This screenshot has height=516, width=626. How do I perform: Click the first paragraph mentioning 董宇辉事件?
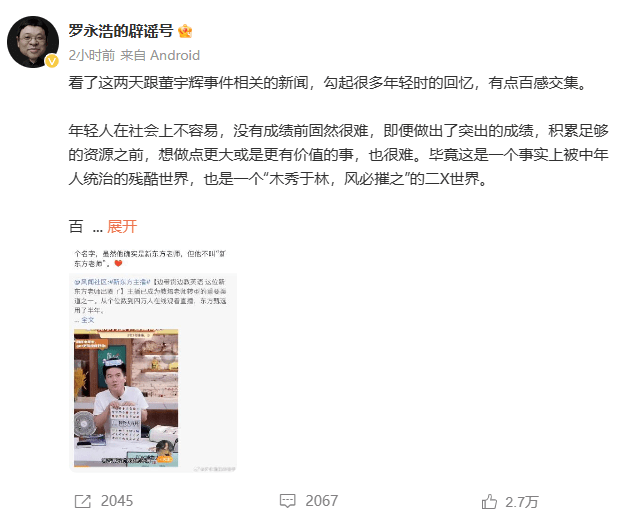pos(328,83)
